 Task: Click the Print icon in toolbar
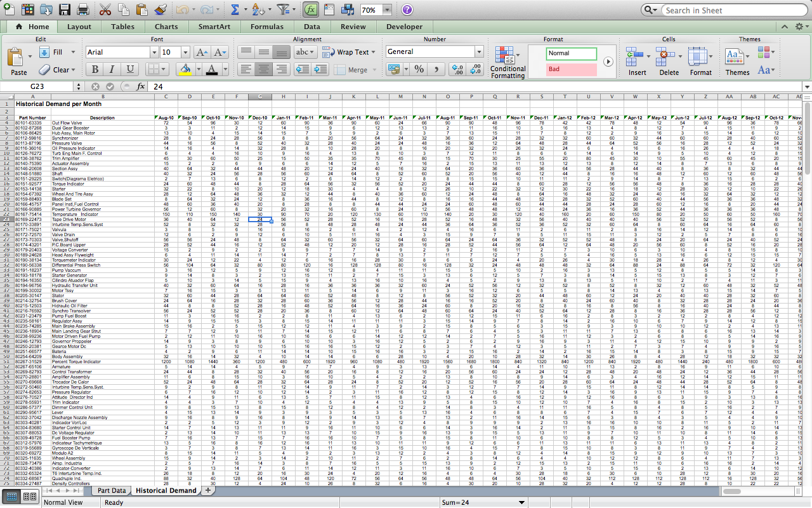82,10
